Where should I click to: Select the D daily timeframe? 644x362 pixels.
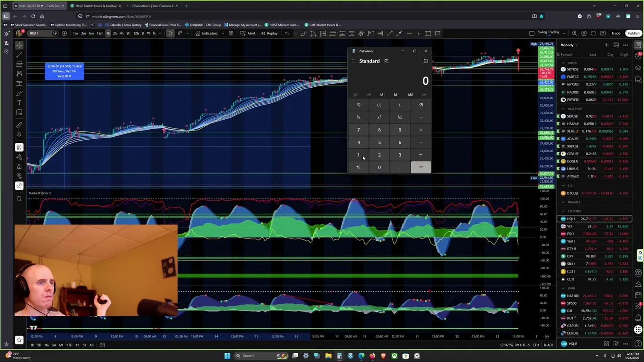tap(142, 33)
